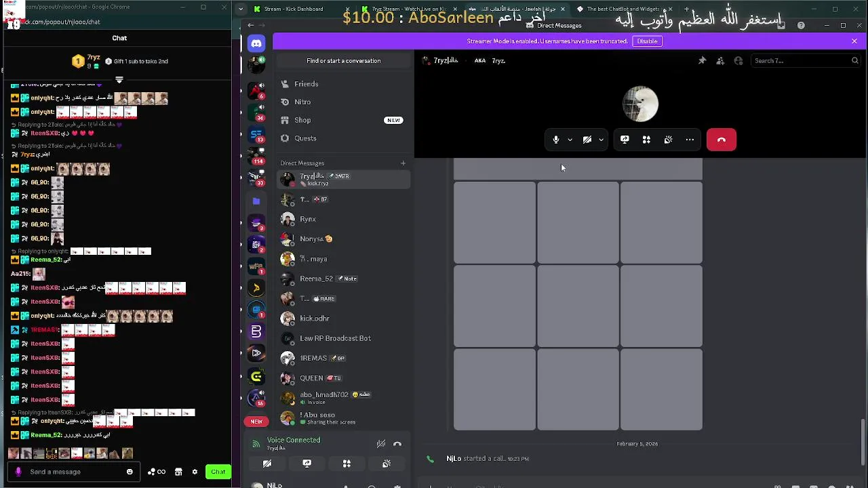Open pinned messages in DM header
Image resolution: width=868 pixels, height=488 pixels.
pyautogui.click(x=702, y=60)
